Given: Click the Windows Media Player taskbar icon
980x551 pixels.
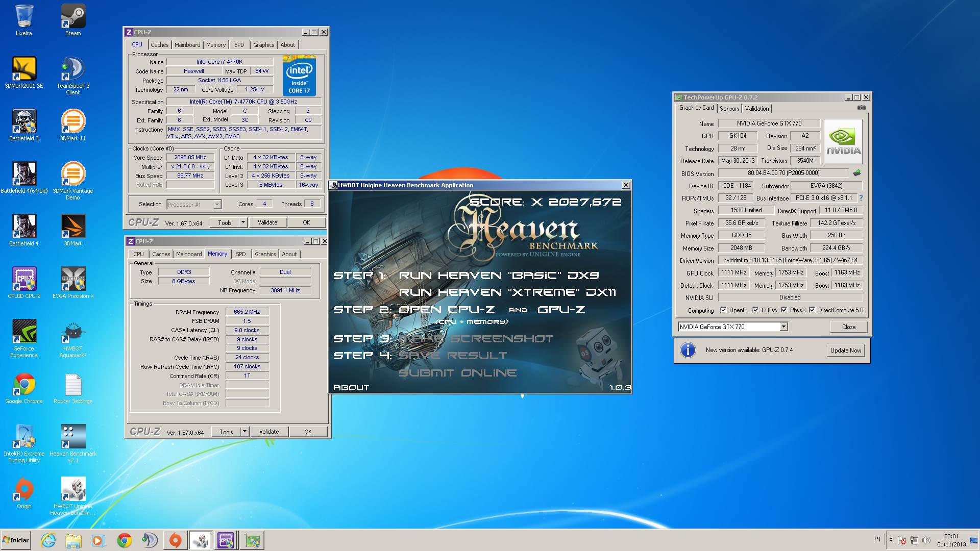Looking at the screenshot, I should [x=99, y=540].
